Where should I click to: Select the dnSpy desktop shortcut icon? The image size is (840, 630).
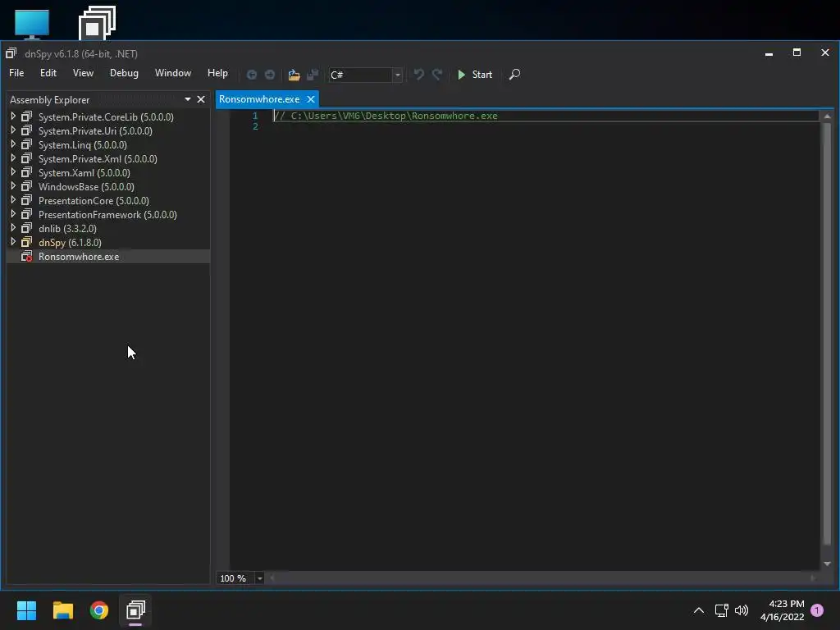[97, 23]
